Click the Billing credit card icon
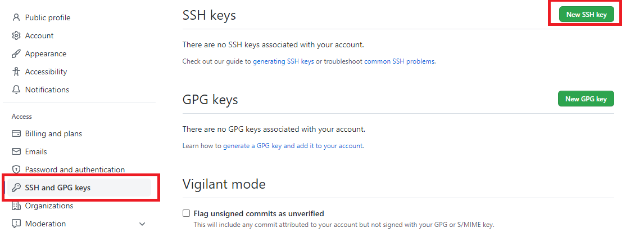644x232 pixels. click(16, 133)
